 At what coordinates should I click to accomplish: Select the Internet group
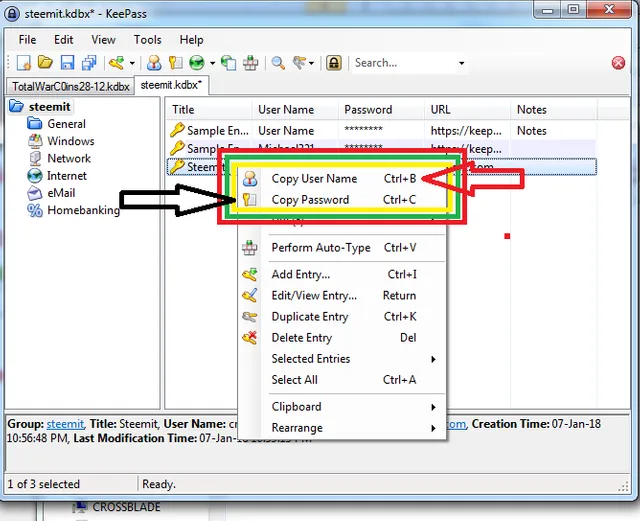(67, 176)
